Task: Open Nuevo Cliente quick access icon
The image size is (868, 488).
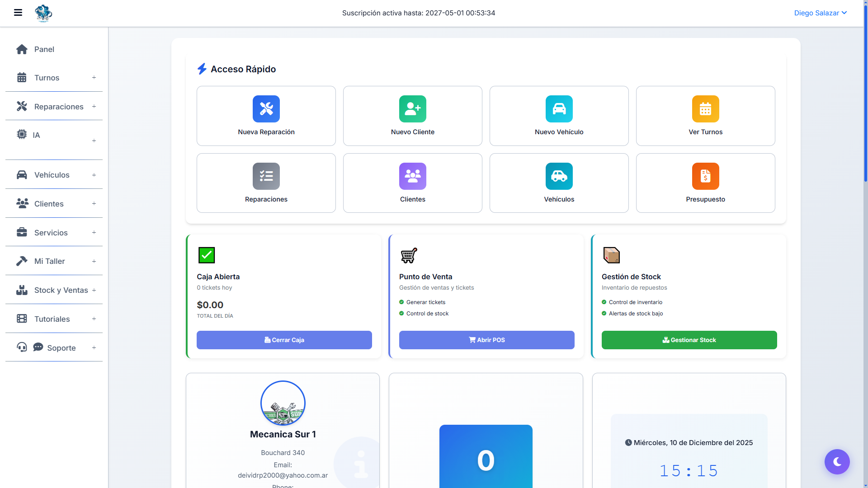Action: coord(412,109)
